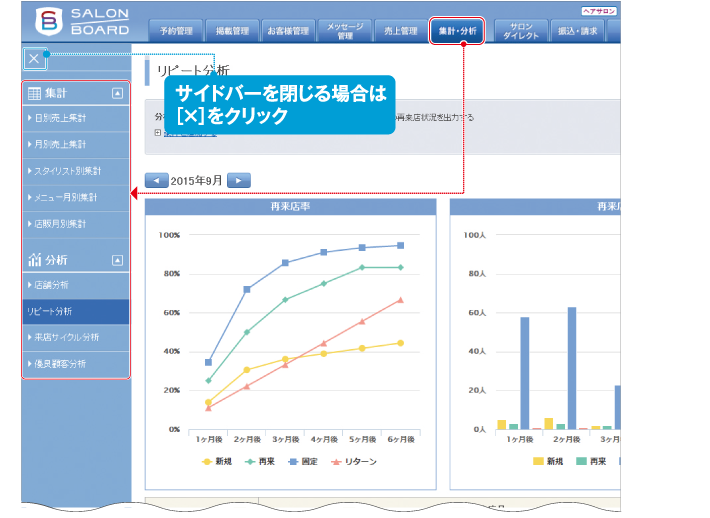Collapse the 集計 sidebar section

[117, 93]
